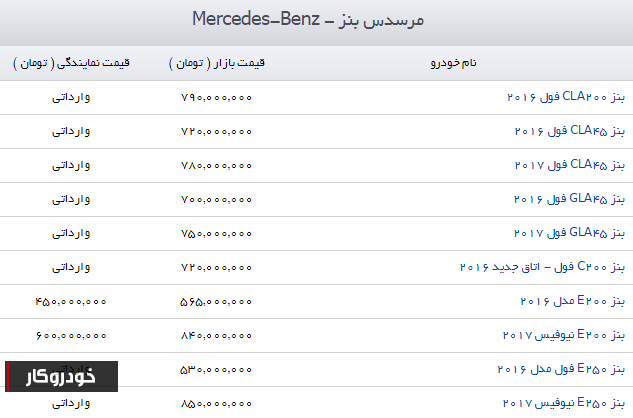Click the خودروکار logo badge
Viewport: 633px width, 418px height.
tap(61, 376)
